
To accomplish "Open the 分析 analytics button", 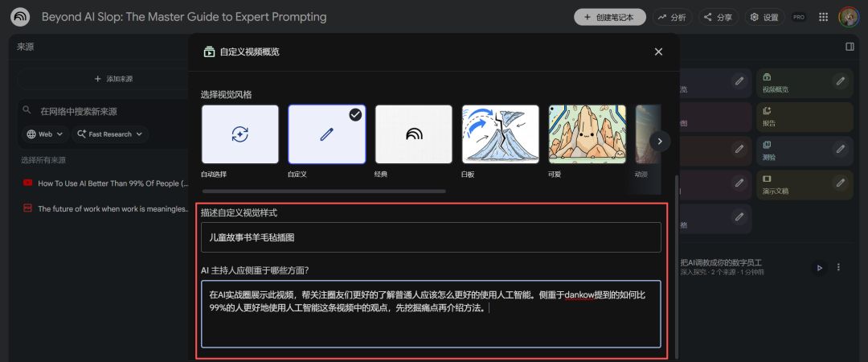I will tap(672, 17).
